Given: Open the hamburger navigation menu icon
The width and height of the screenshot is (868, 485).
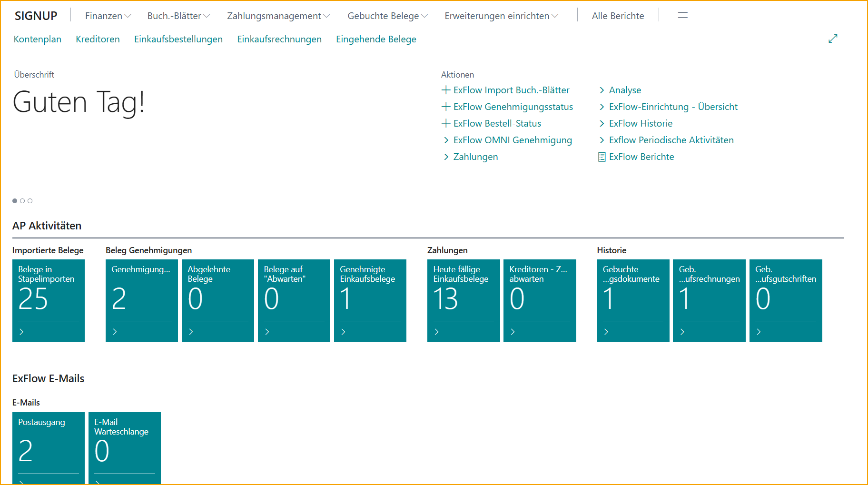Looking at the screenshot, I should pos(683,15).
